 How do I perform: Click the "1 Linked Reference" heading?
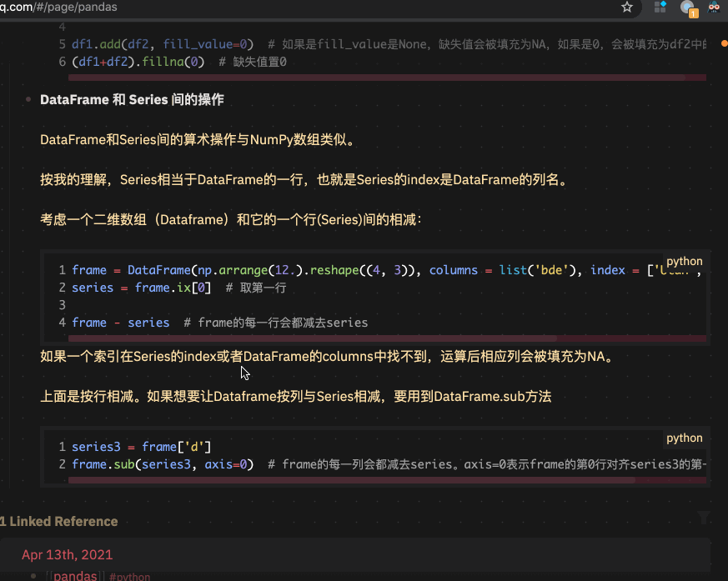tap(59, 521)
